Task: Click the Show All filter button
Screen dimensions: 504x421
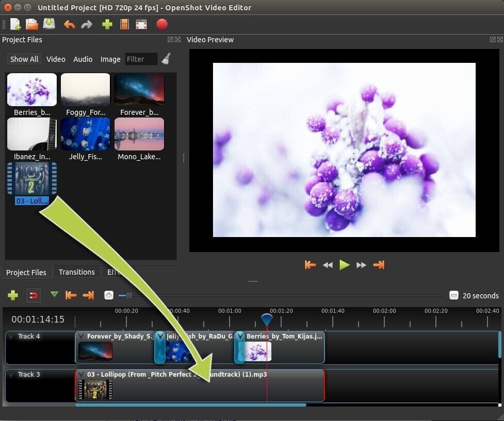Action: (x=24, y=59)
